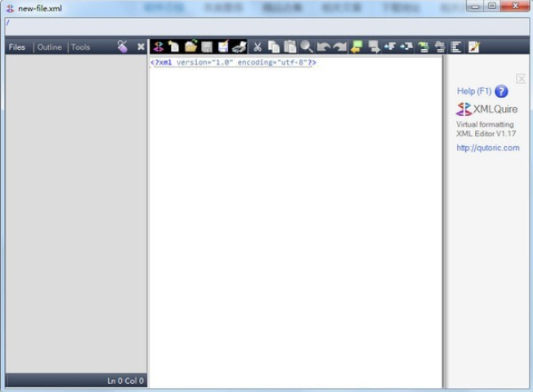This screenshot has width=533, height=392.
Task: Click the Redo arrow icon
Action: pos(339,47)
